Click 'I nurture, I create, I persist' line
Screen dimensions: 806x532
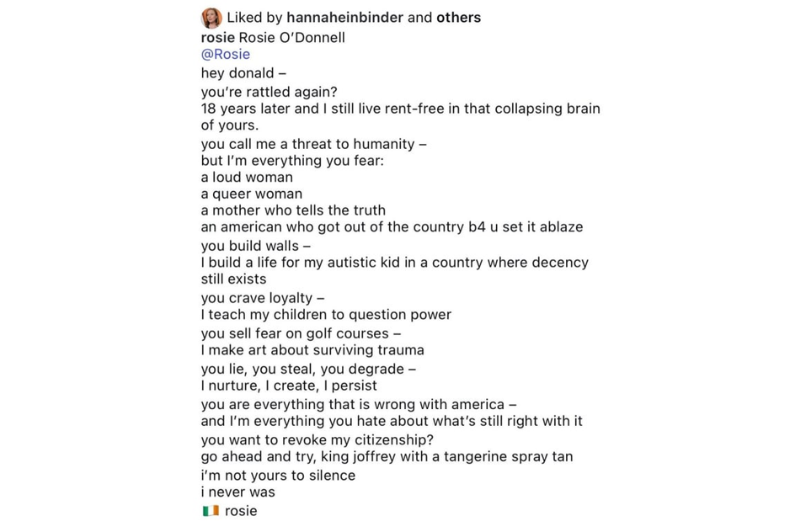[289, 386]
